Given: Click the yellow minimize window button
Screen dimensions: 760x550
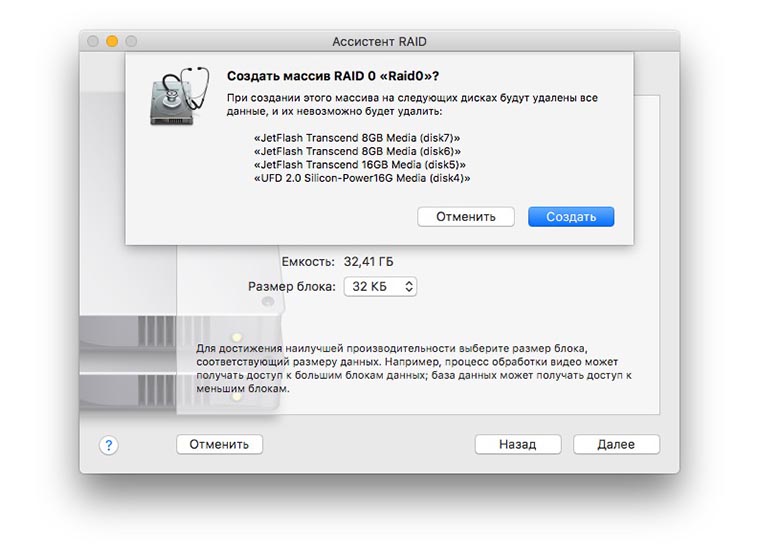Looking at the screenshot, I should [x=112, y=42].
